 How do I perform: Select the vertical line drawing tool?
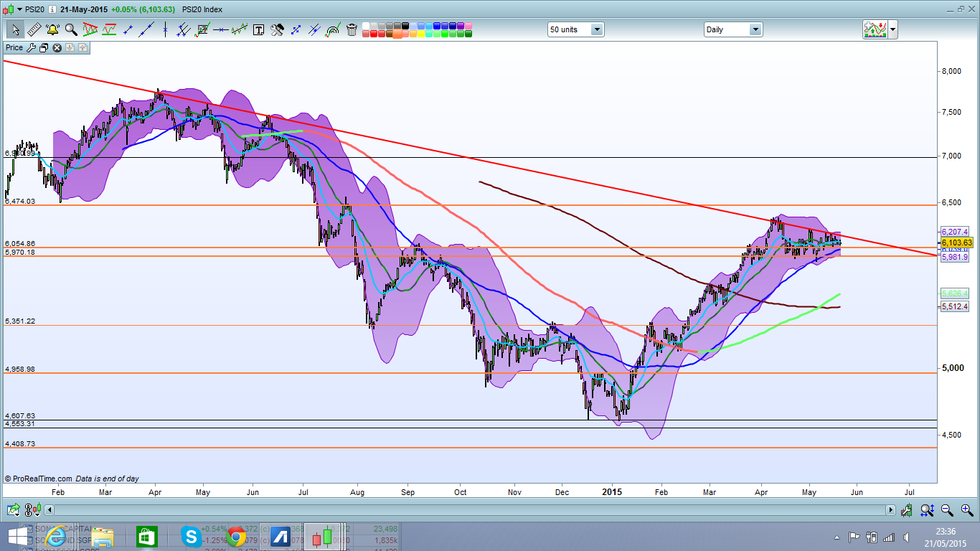pos(166,29)
